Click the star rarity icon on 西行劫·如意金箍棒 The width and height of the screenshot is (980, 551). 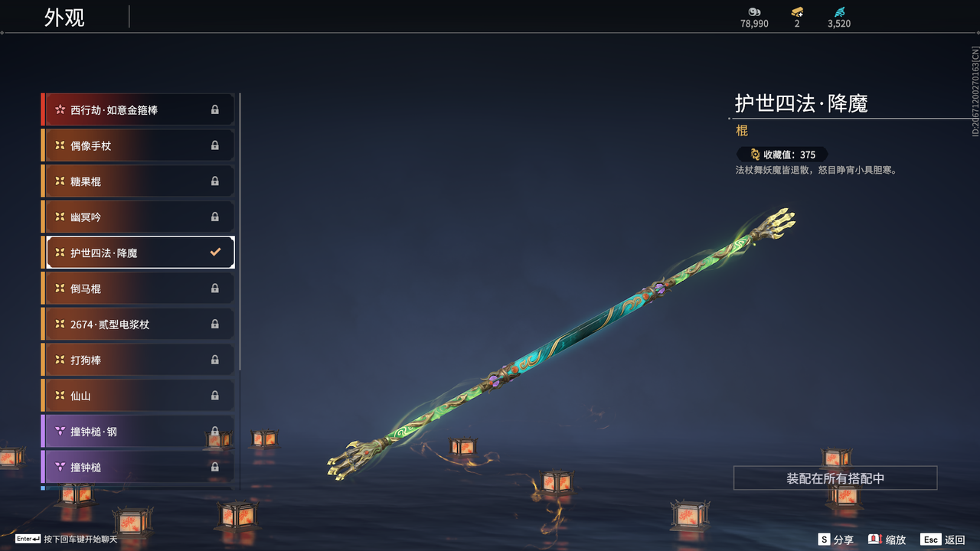(60, 109)
